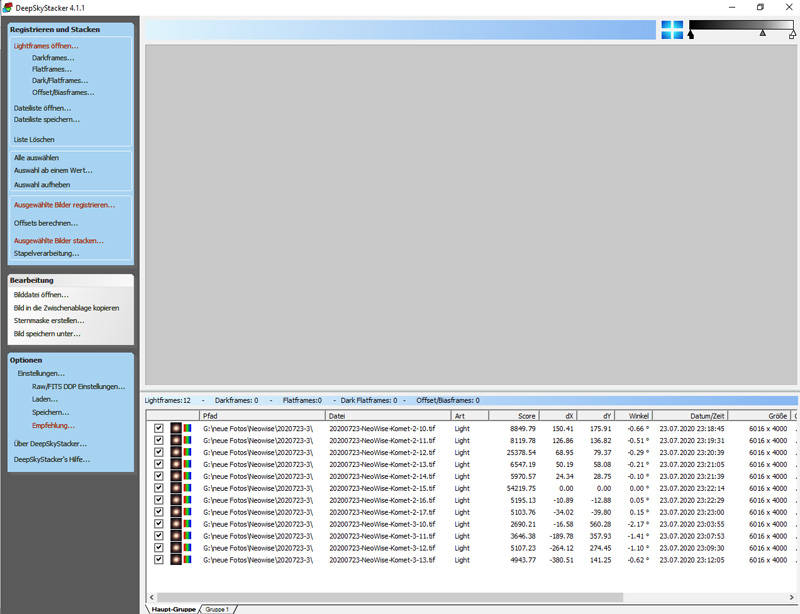Click light frame icon of NeoWise-Komet-2-10.tif
This screenshot has height=614, width=800.
coord(175,428)
